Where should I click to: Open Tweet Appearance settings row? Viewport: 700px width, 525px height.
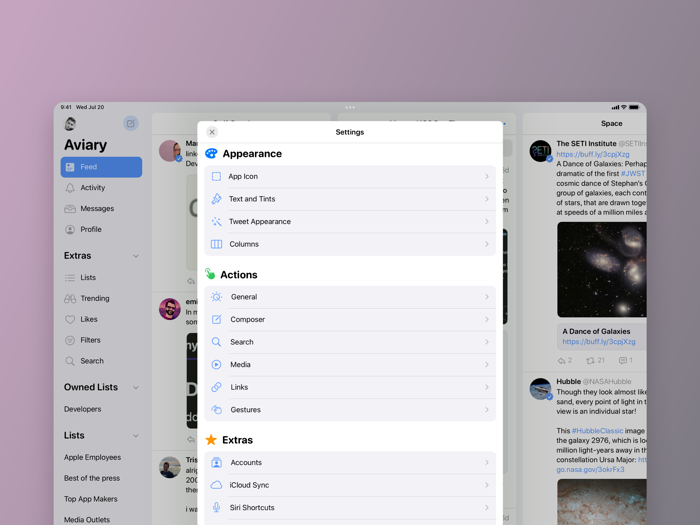click(x=350, y=222)
